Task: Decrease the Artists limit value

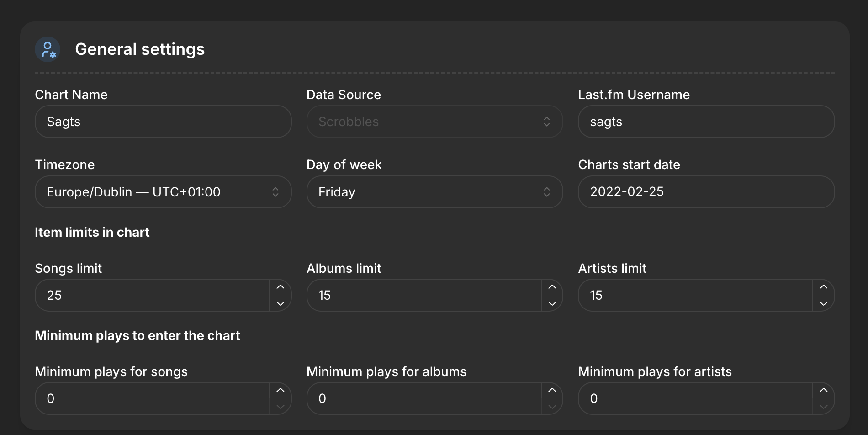Action: click(824, 303)
